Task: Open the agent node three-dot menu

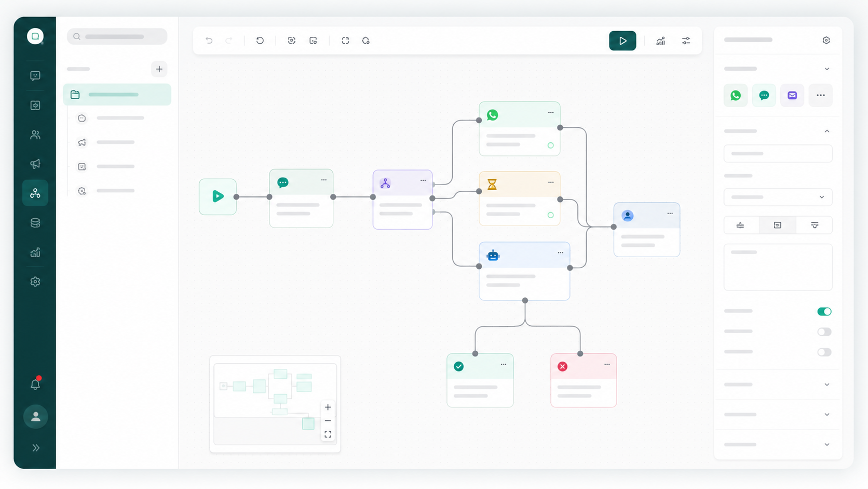Action: click(x=670, y=213)
